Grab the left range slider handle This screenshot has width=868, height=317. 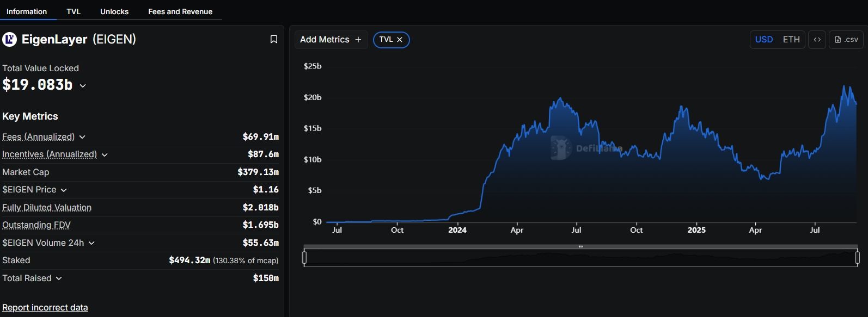point(304,257)
